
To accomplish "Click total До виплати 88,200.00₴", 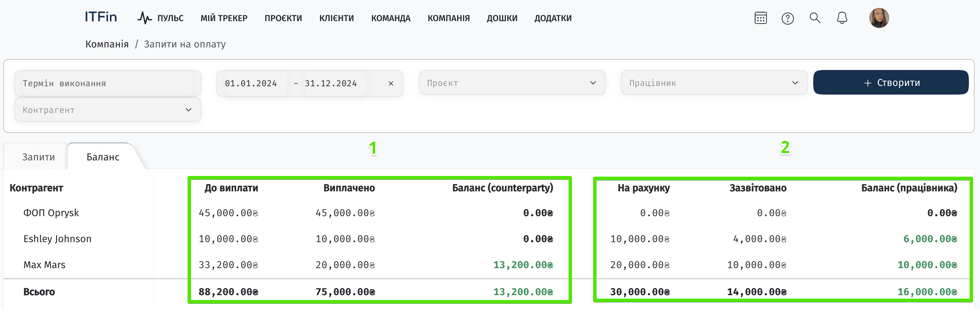I will point(228,292).
